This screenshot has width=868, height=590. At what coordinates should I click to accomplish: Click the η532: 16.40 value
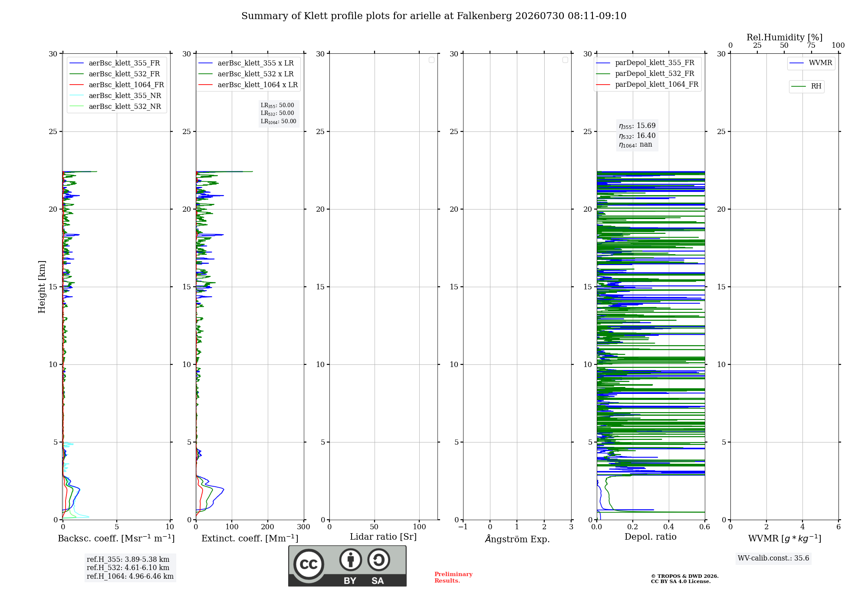click(637, 136)
